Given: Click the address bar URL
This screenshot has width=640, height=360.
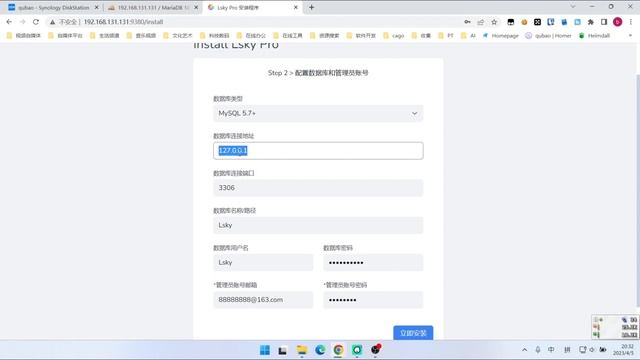Looking at the screenshot, I should (x=123, y=22).
